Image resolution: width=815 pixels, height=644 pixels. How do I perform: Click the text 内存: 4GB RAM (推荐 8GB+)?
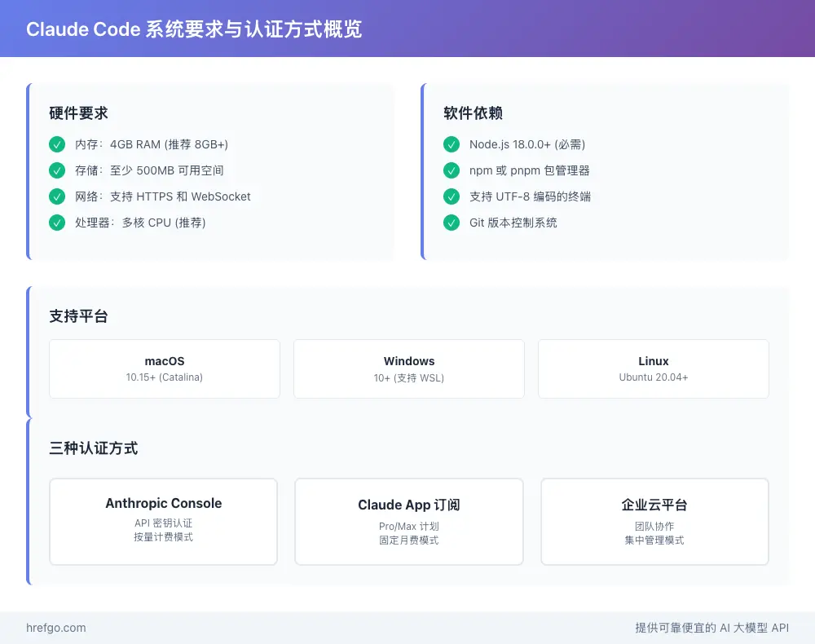click(152, 144)
